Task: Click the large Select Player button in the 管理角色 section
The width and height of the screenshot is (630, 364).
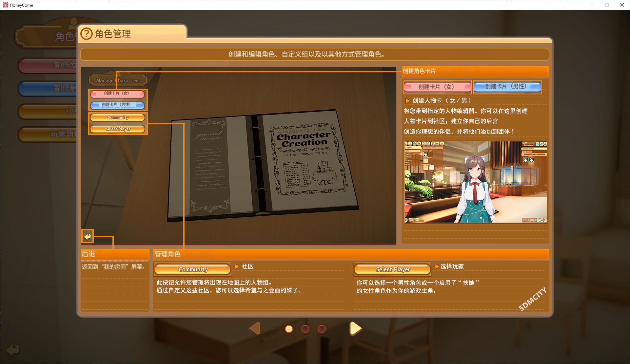Action: [393, 269]
